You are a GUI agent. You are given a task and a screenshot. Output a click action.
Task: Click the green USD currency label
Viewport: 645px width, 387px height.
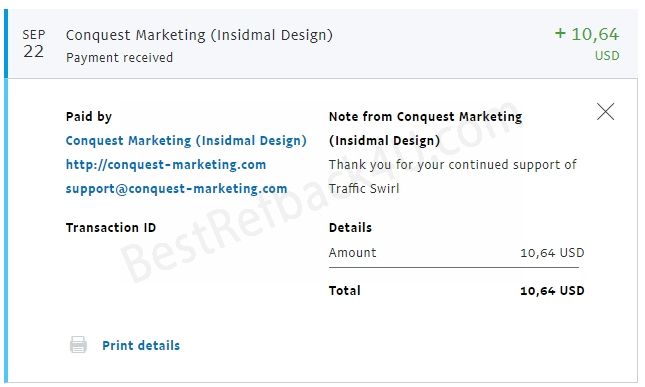[x=607, y=56]
